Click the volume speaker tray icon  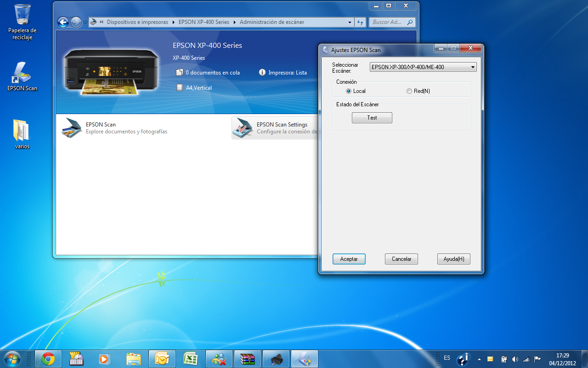(x=514, y=359)
